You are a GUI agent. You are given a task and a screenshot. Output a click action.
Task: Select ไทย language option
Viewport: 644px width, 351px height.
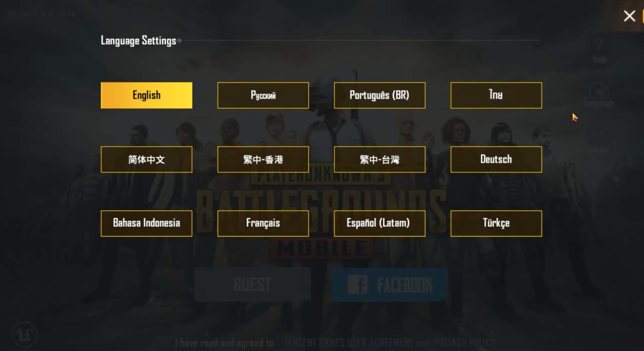coord(496,95)
